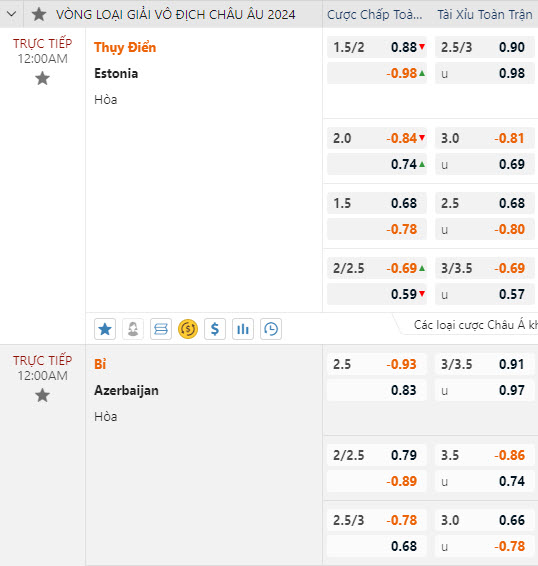Image resolution: width=538 pixels, height=566 pixels.
Task: Bet Thụy Điển handicap 1.5/2 at 0.88
Action: coord(377,47)
